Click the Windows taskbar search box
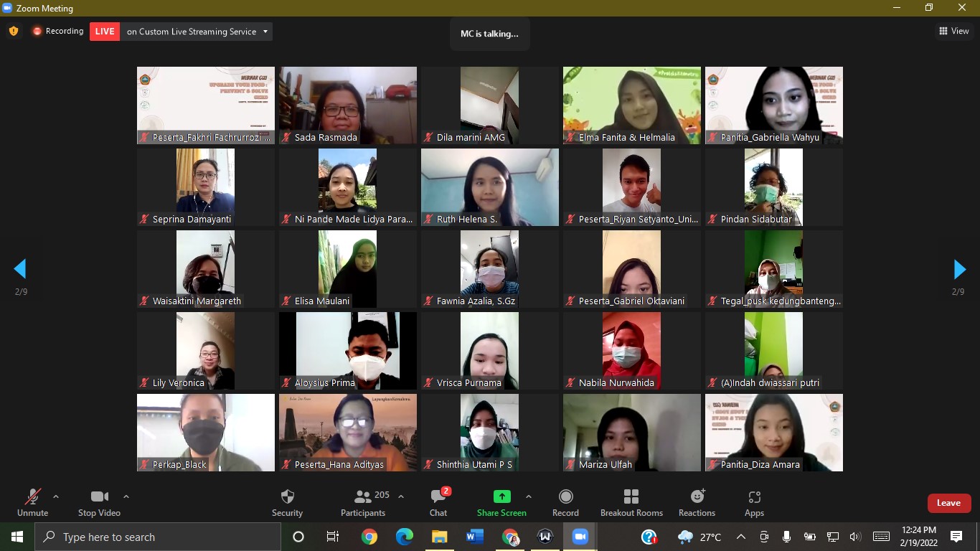This screenshot has height=551, width=980. 158,537
